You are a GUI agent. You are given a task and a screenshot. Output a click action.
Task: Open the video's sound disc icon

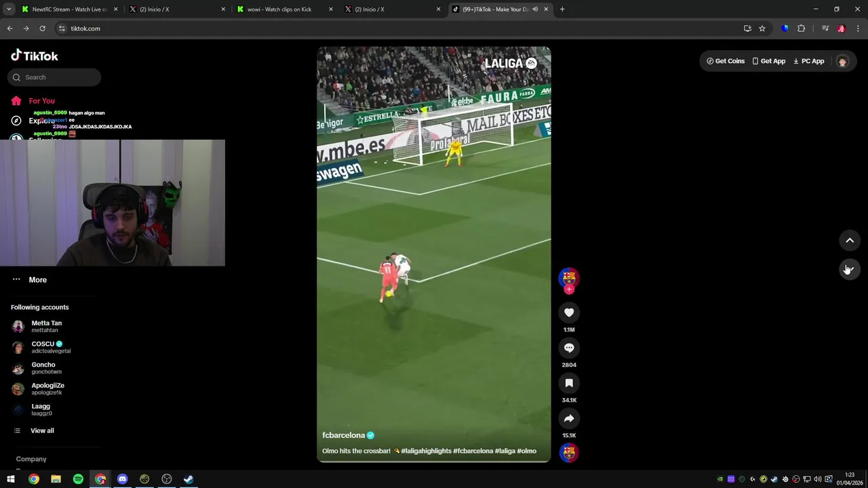[x=569, y=452]
